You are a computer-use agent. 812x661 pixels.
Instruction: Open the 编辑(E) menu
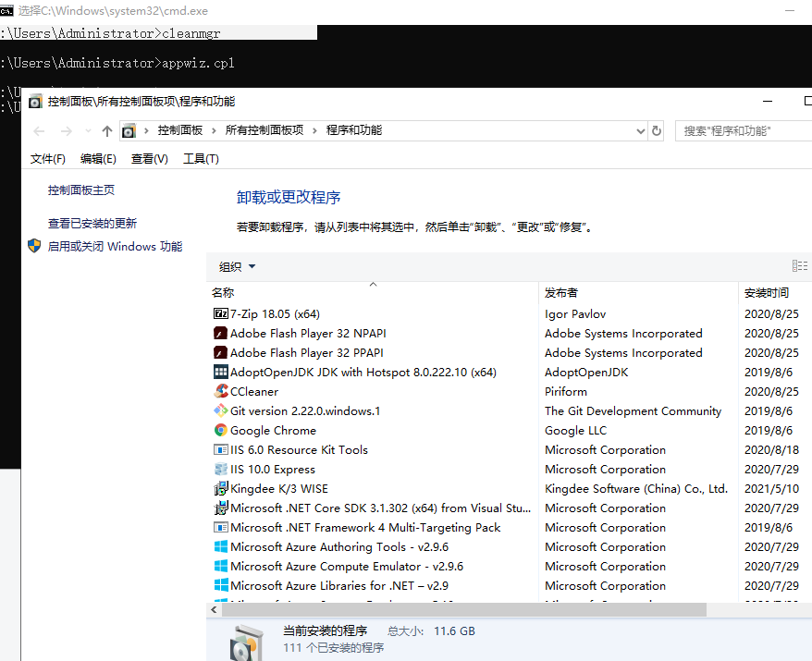[x=98, y=159]
